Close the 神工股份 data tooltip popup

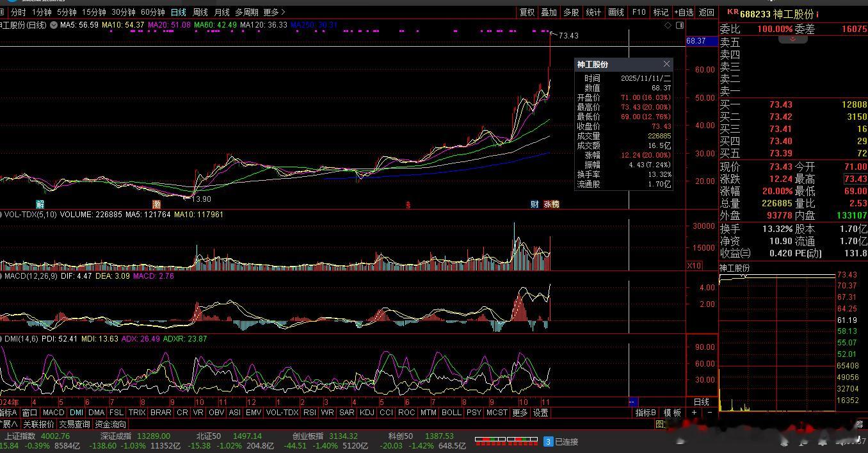(666, 64)
